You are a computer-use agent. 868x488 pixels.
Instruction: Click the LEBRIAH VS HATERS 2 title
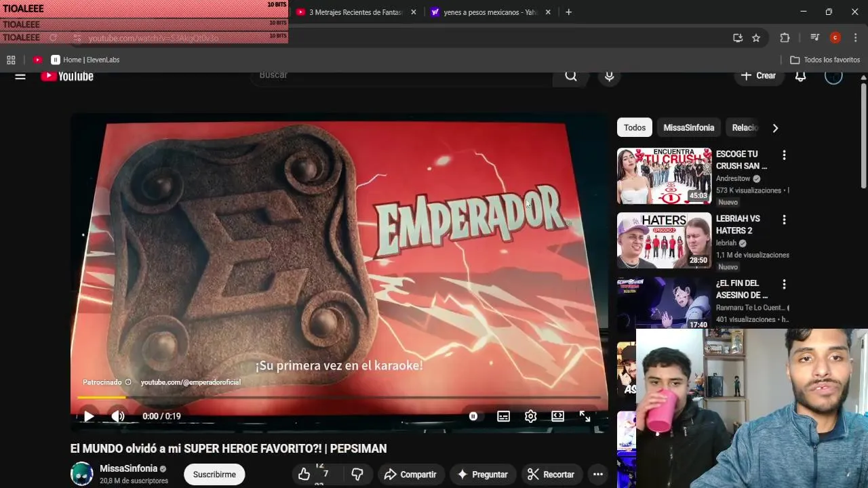pyautogui.click(x=738, y=224)
